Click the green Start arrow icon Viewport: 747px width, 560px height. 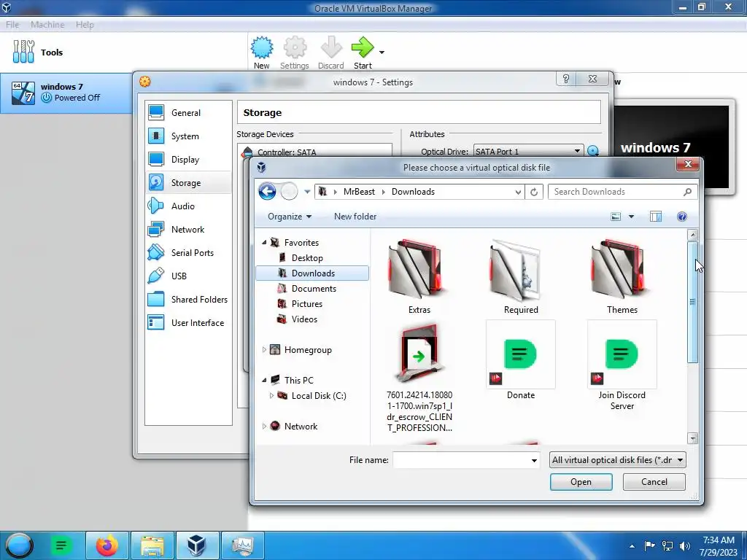[363, 47]
